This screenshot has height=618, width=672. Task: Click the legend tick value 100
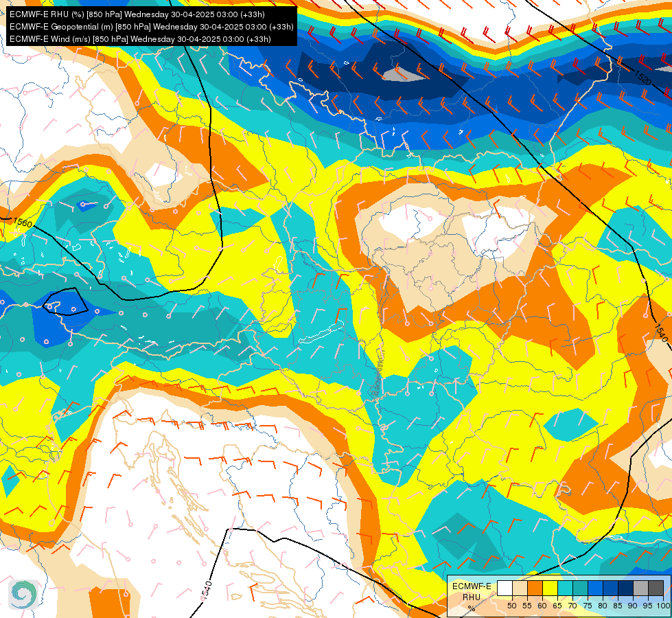tap(663, 606)
